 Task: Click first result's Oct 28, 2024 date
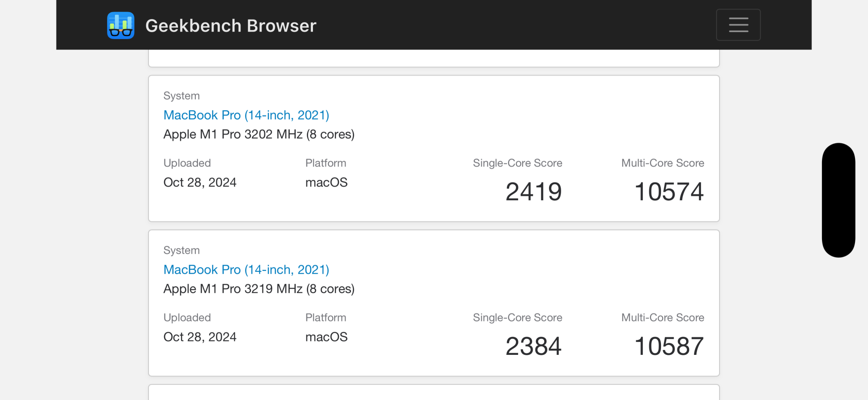tap(200, 182)
